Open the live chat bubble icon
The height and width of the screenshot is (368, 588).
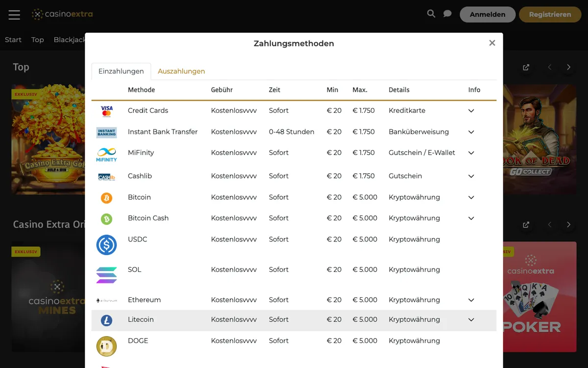[x=447, y=14]
